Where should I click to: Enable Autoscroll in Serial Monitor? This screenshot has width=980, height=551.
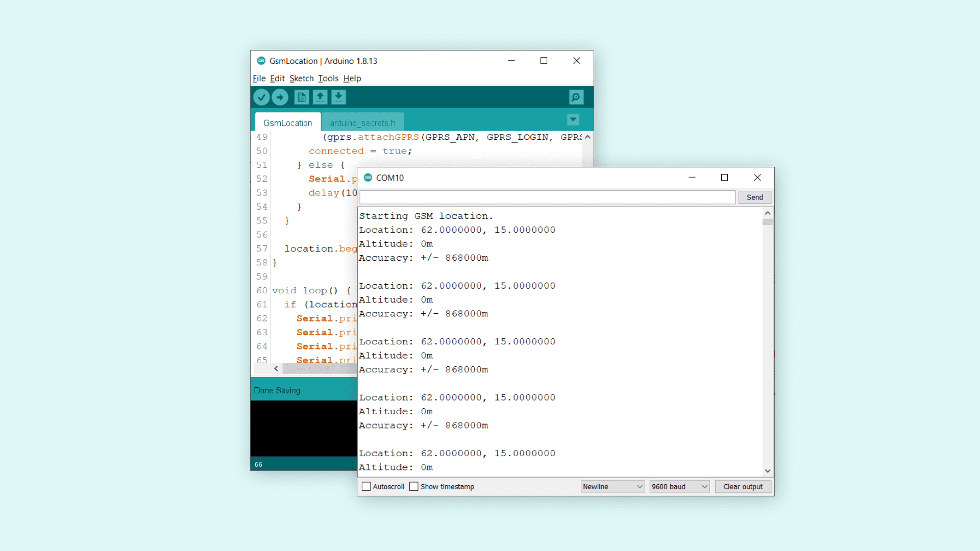[366, 486]
